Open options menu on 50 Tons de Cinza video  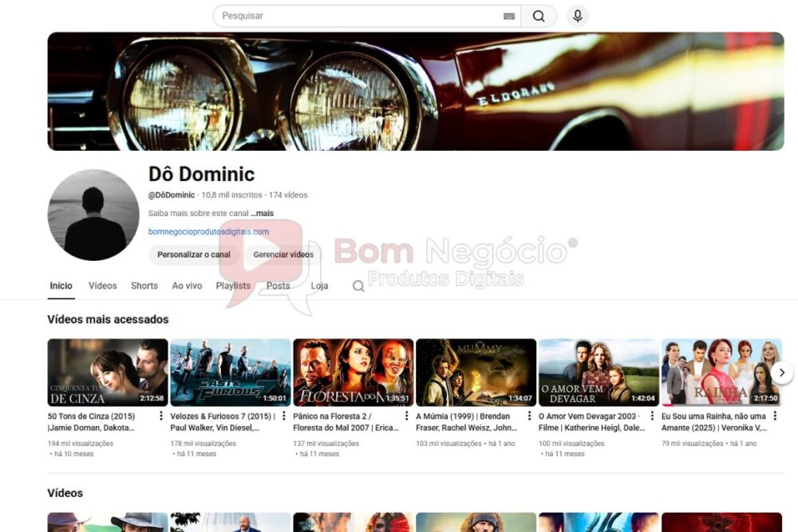pyautogui.click(x=161, y=416)
